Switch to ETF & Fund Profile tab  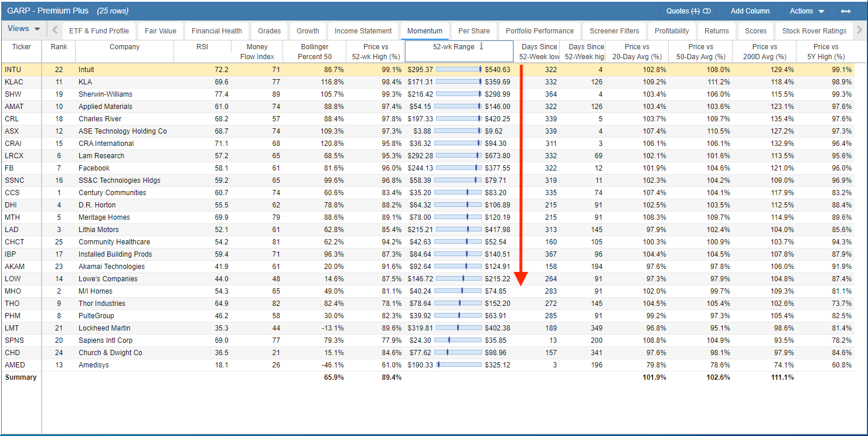point(99,31)
